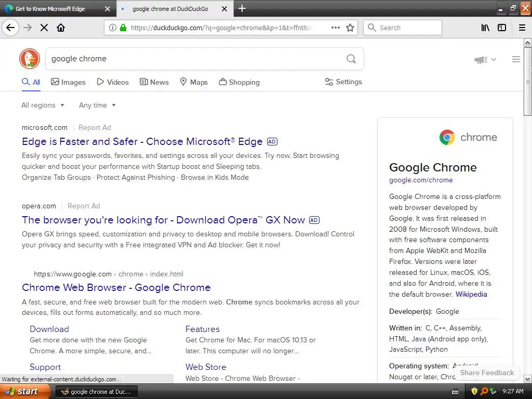Viewport: 532px width, 399px height.
Task: Open Download Opera GX Now ad link
Action: (163, 220)
